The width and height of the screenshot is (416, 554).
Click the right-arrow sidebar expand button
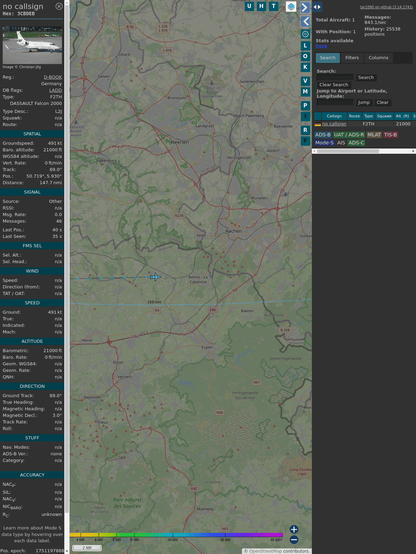(x=305, y=7)
